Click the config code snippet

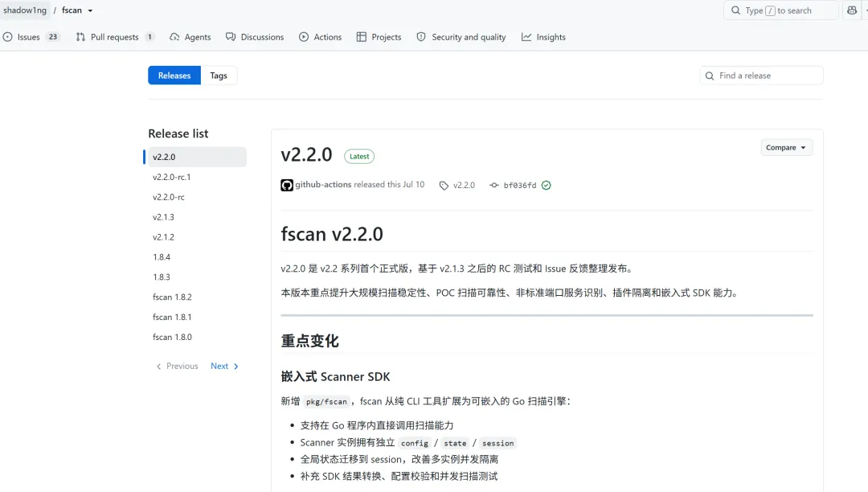415,443
